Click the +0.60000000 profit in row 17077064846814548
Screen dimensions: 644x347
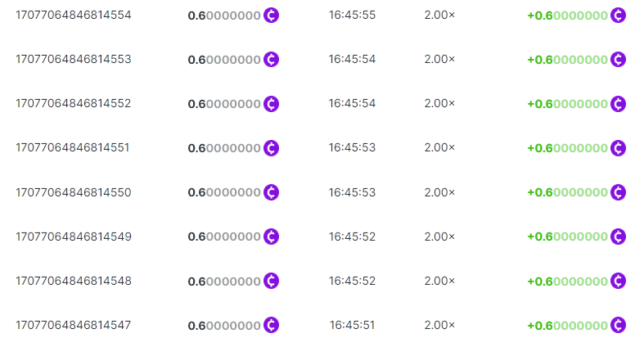pyautogui.click(x=567, y=281)
